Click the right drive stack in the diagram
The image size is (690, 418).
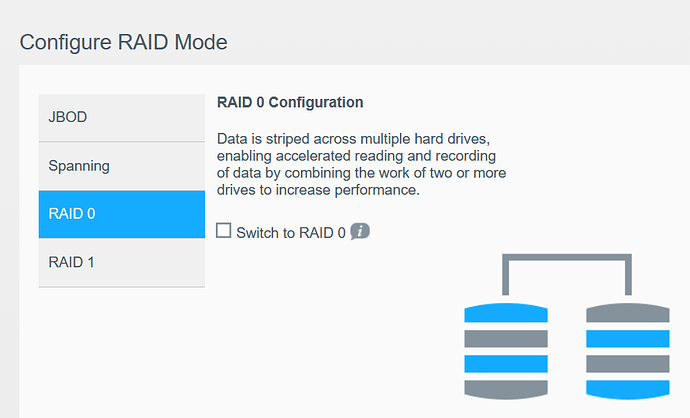point(627,350)
